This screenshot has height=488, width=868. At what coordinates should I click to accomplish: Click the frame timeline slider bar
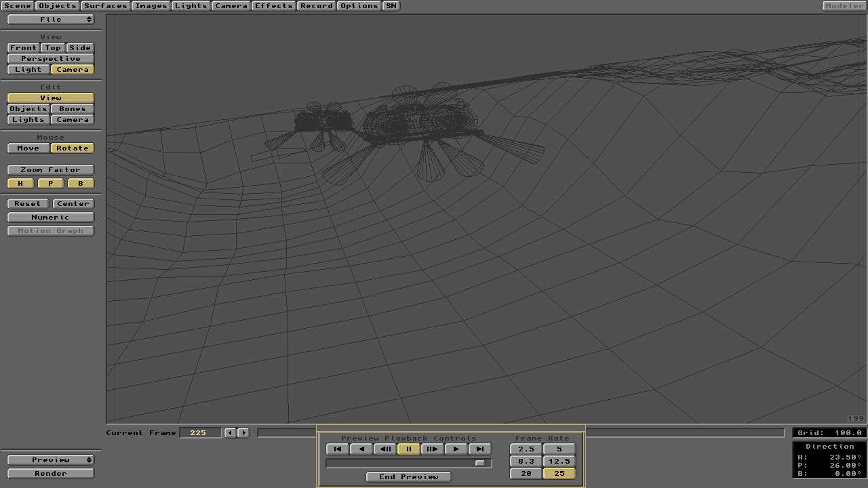pos(521,432)
